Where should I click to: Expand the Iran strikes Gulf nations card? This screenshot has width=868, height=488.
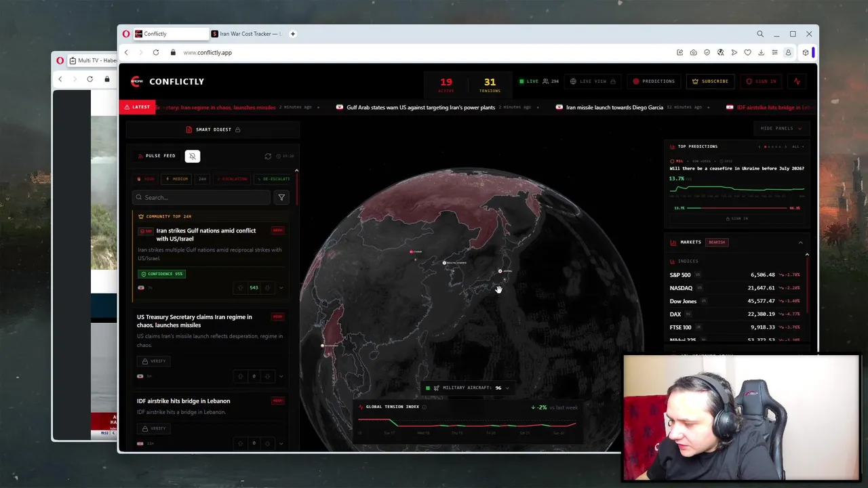tap(281, 287)
